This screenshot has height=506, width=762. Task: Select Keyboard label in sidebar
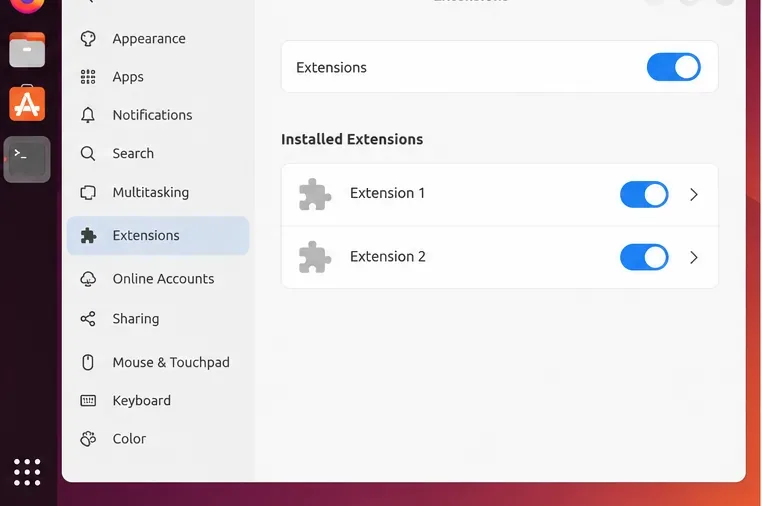pyautogui.click(x=141, y=401)
